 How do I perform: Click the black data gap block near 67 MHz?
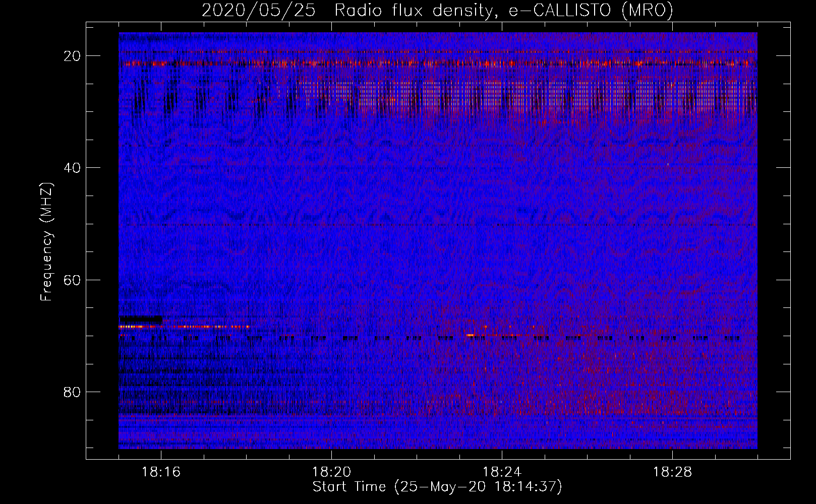(x=141, y=319)
